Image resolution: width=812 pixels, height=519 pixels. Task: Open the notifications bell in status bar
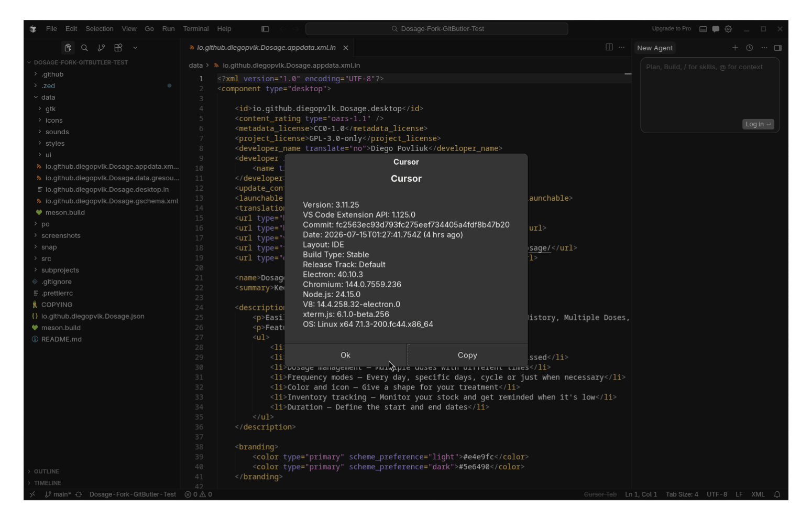click(777, 494)
